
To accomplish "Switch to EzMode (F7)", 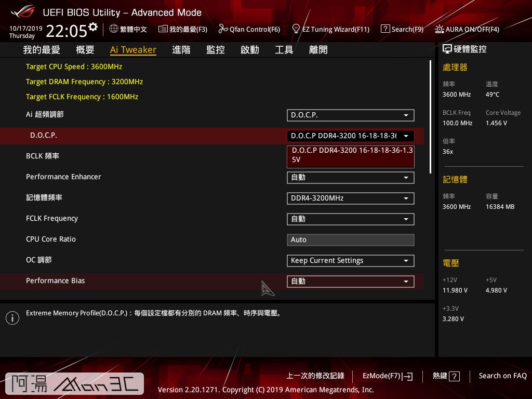I will pyautogui.click(x=388, y=376).
